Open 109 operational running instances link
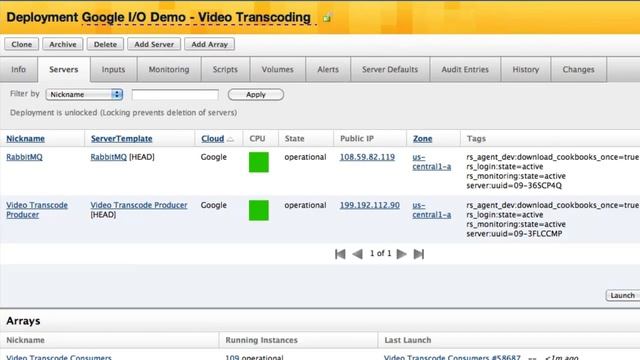The width and height of the screenshot is (640, 360). coord(254,357)
